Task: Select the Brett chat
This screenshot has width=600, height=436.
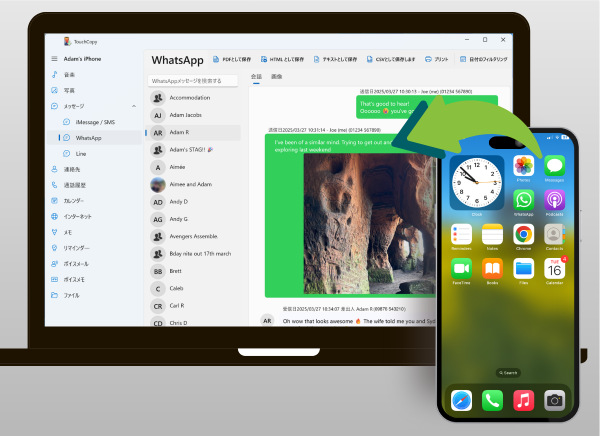Action: click(x=193, y=271)
